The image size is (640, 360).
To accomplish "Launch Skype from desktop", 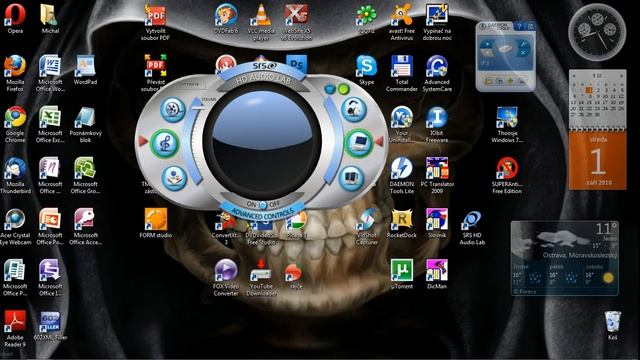I will [x=367, y=70].
